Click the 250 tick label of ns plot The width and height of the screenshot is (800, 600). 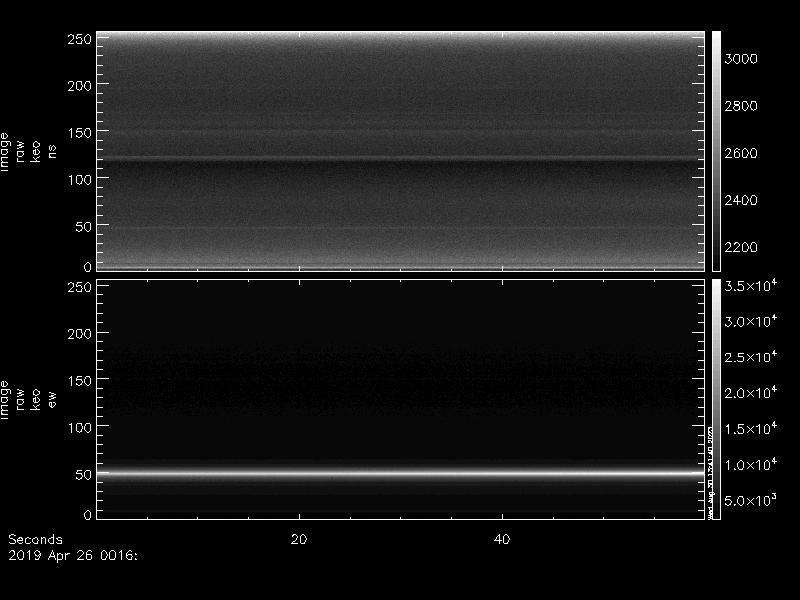(x=80, y=39)
